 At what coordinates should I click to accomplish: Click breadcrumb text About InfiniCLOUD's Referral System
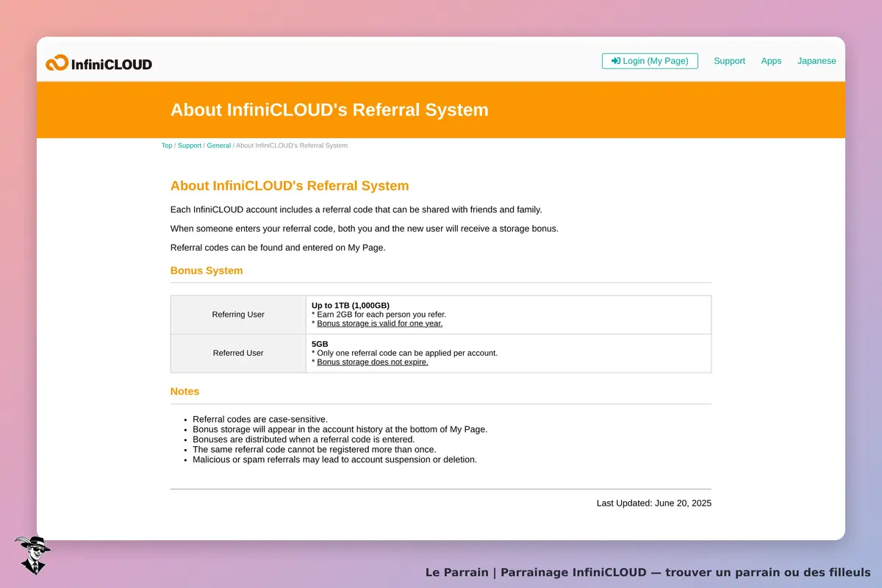(292, 146)
